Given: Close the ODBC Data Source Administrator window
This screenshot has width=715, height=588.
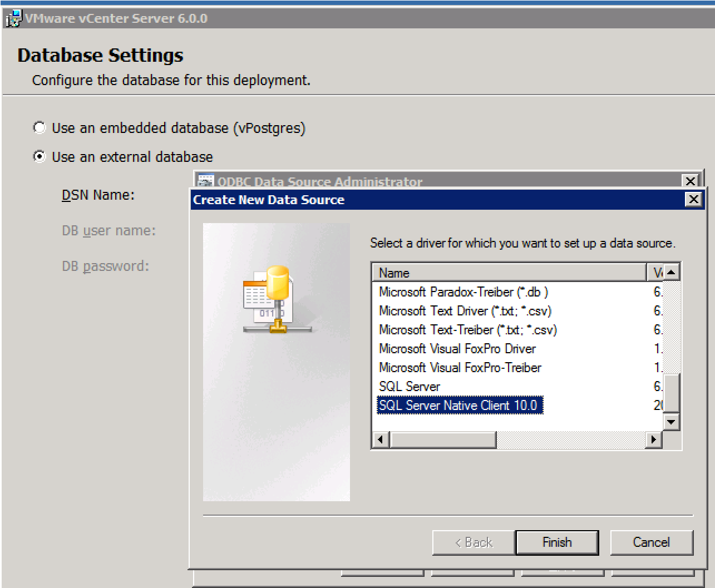Looking at the screenshot, I should point(690,181).
